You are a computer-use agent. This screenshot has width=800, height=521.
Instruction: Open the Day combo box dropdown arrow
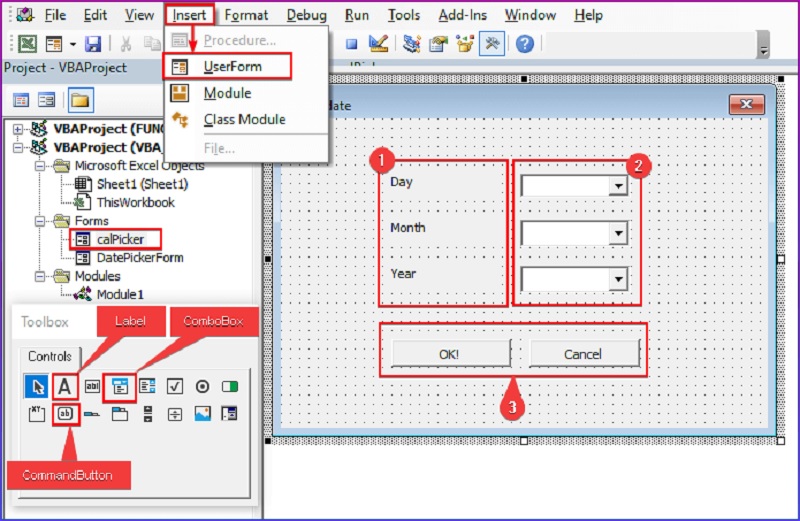coord(618,187)
